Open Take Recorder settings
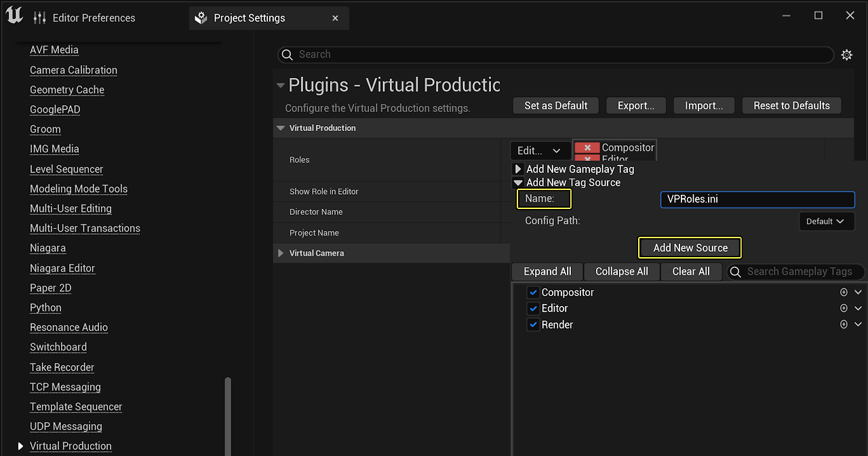Screen dimensions: 868x456 (62, 367)
